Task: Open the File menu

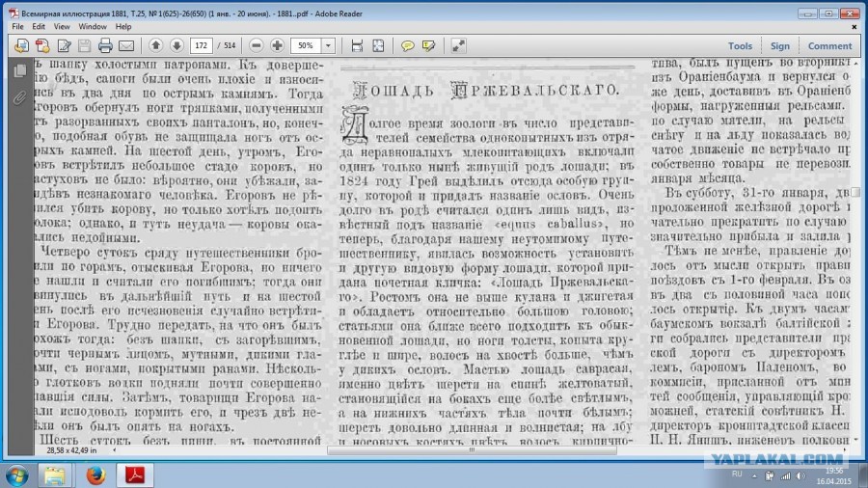Action: coord(17,27)
